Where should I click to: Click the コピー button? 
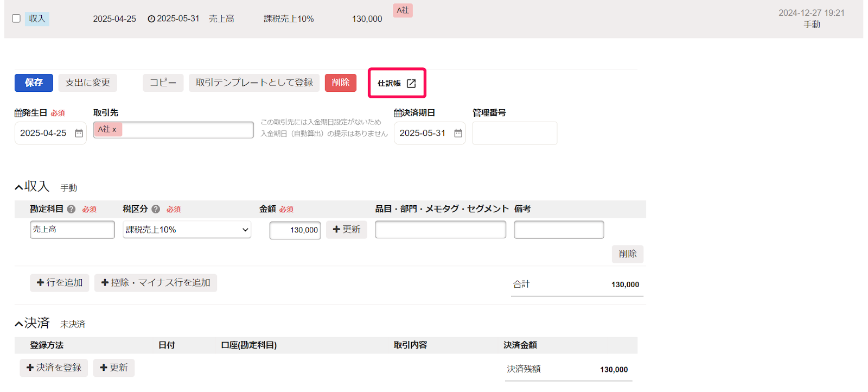[163, 83]
